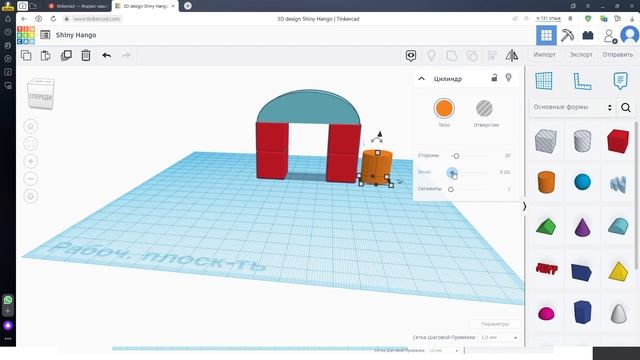Image resolution: width=640 pixels, height=360 pixels.
Task: Switch to the 3D design grid view
Action: pyautogui.click(x=546, y=35)
